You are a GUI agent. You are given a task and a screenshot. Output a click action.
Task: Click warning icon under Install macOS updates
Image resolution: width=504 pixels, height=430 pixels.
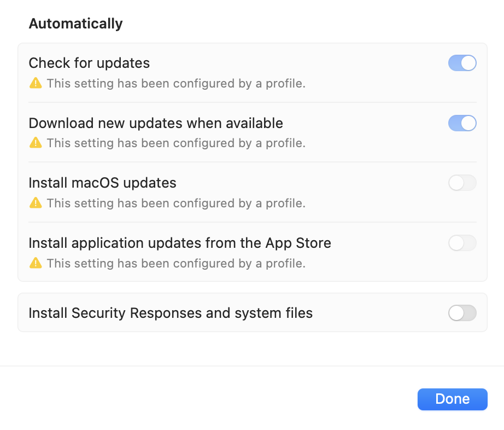point(36,202)
